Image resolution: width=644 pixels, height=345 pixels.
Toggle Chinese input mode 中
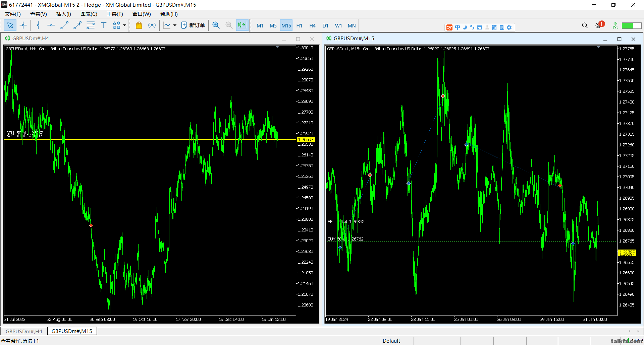point(458,27)
